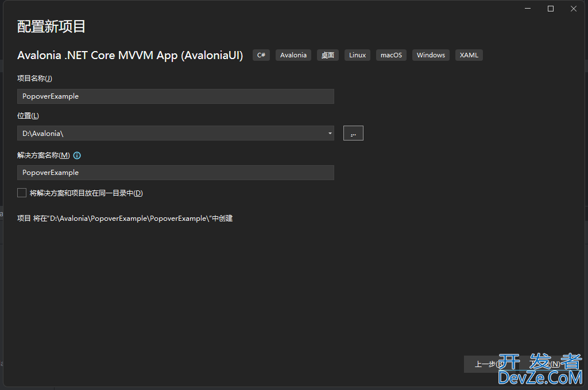Viewport: 588px width, 390px height.
Task: Click the back button 上一步
Action: 489,364
